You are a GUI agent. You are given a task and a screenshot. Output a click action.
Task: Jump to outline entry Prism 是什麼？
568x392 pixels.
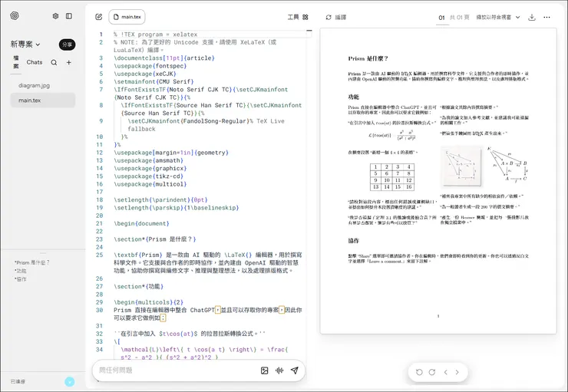(x=32, y=262)
